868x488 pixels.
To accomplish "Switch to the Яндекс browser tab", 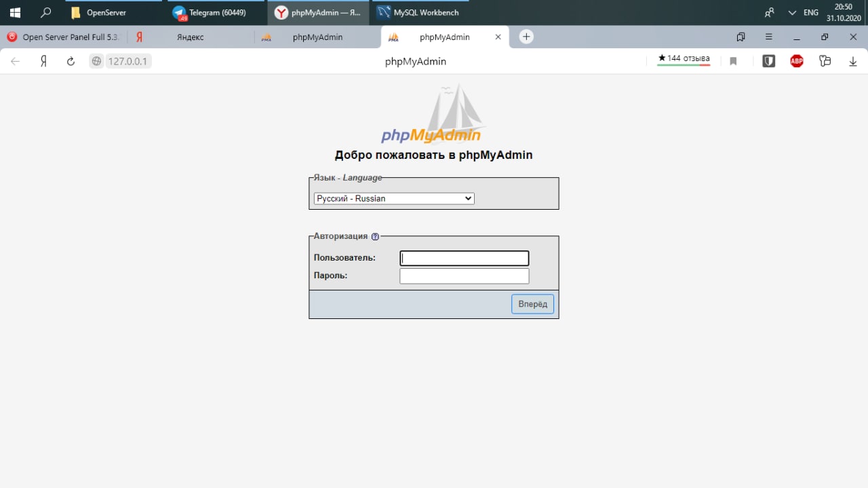I will [x=190, y=37].
